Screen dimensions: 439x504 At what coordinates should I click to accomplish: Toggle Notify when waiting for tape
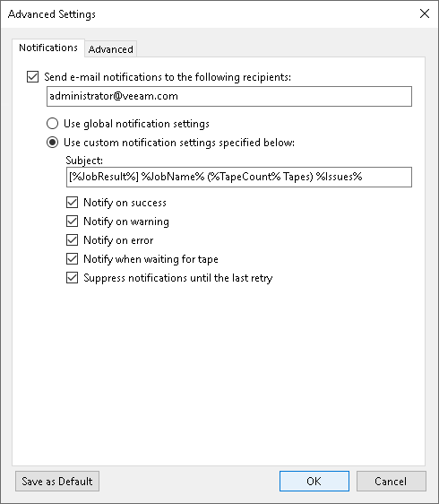pyautogui.click(x=72, y=259)
